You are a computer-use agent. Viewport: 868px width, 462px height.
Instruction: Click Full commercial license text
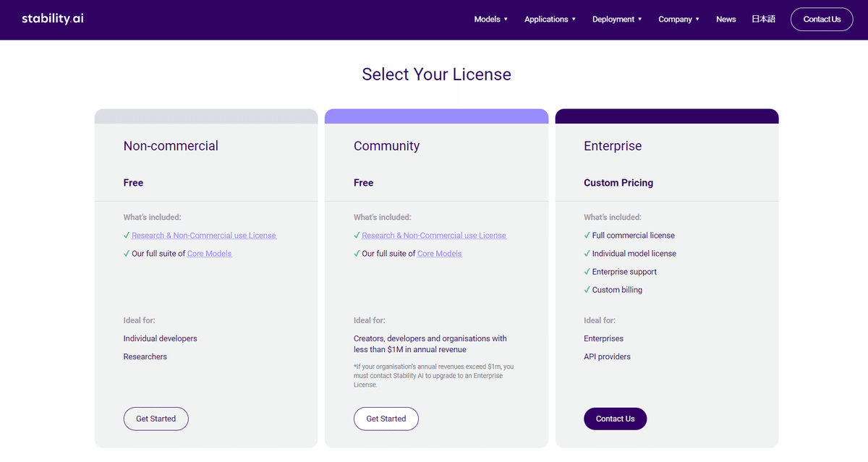click(634, 236)
